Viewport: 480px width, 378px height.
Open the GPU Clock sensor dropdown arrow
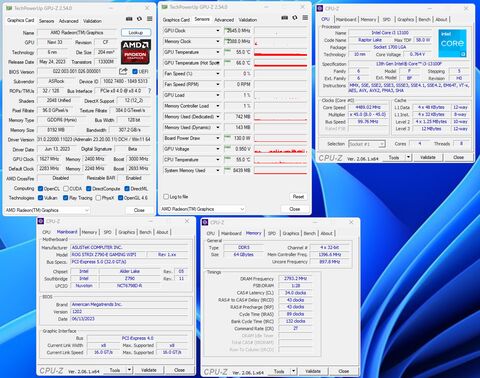[x=218, y=31]
